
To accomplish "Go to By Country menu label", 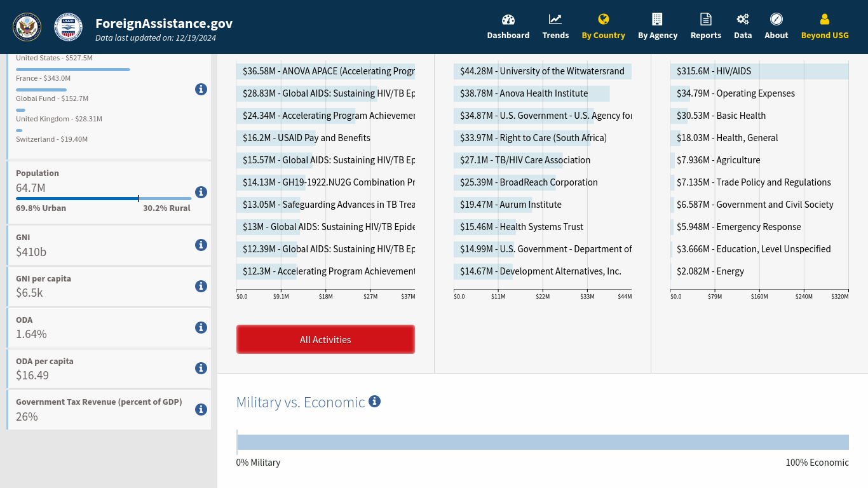I will pos(604,36).
